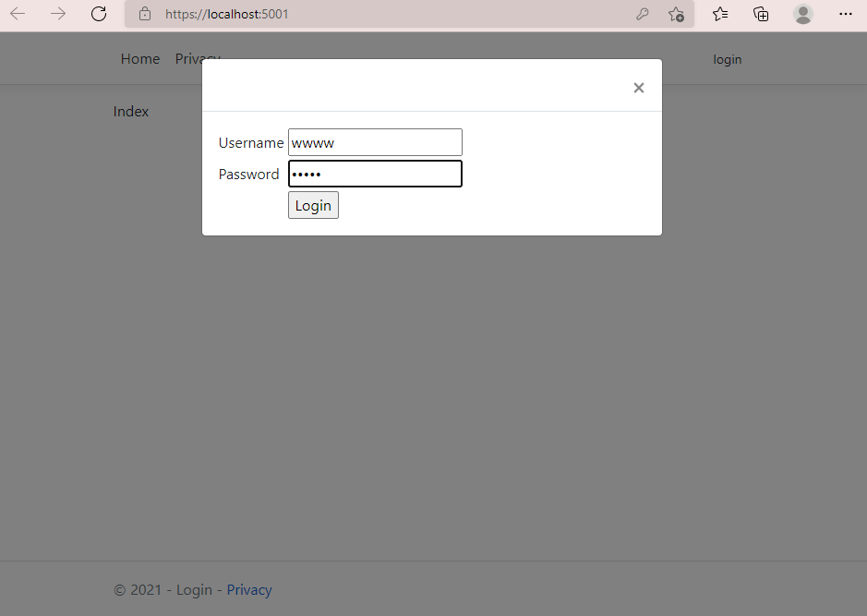Go forward with the browser forward arrow
This screenshot has width=867, height=616.
coord(58,14)
